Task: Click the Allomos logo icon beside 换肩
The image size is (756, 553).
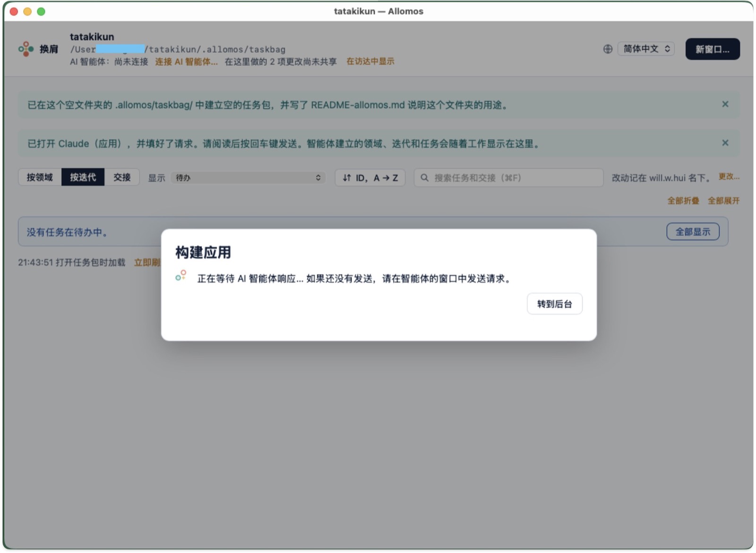Action: (x=26, y=49)
